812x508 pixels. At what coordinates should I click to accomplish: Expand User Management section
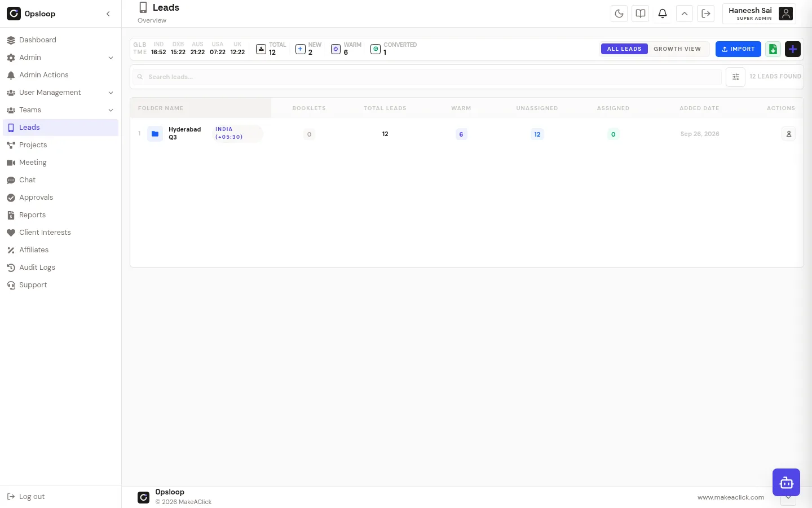coord(60,93)
